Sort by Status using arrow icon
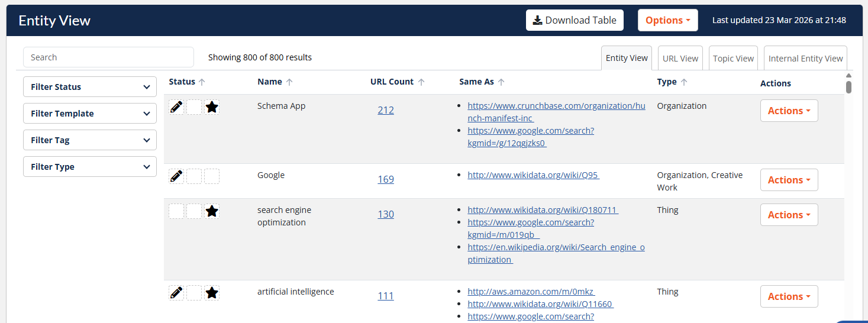 [202, 82]
